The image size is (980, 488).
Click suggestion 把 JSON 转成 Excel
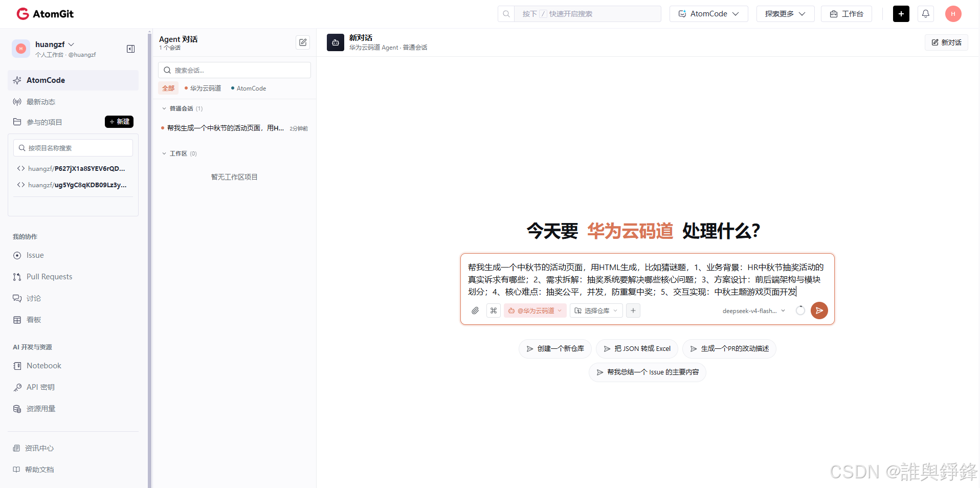(637, 348)
